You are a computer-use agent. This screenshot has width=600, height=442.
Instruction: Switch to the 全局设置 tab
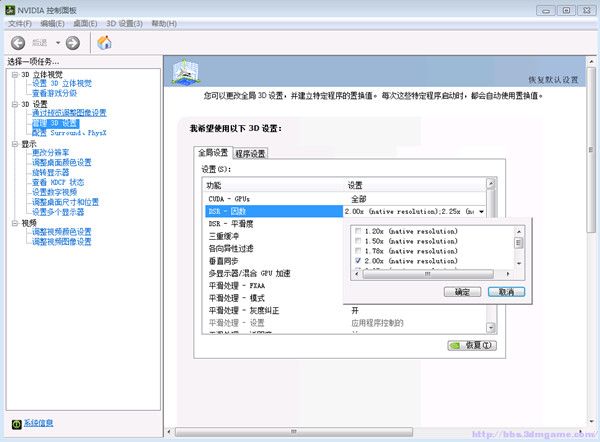coord(213,153)
